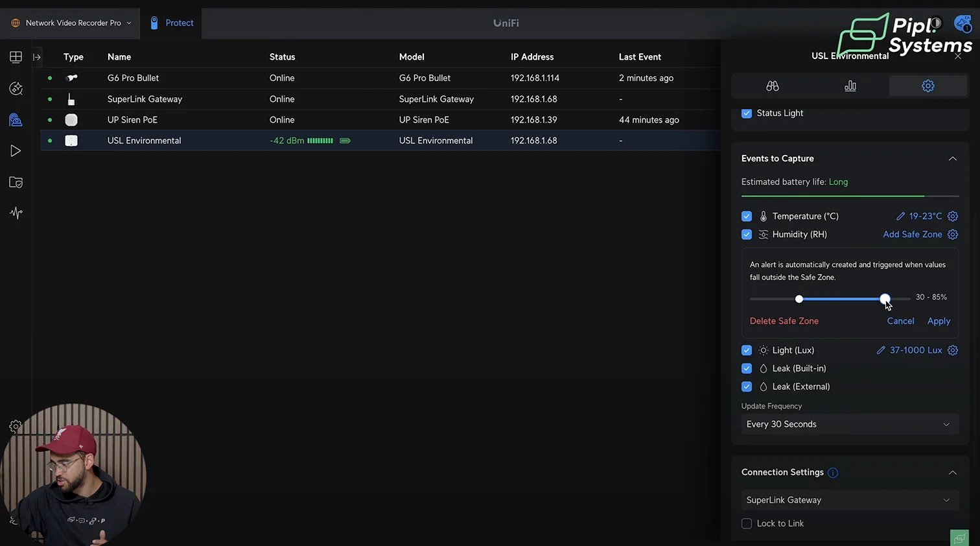Toggle the Leak (Built-in) checkbox

[747, 368]
